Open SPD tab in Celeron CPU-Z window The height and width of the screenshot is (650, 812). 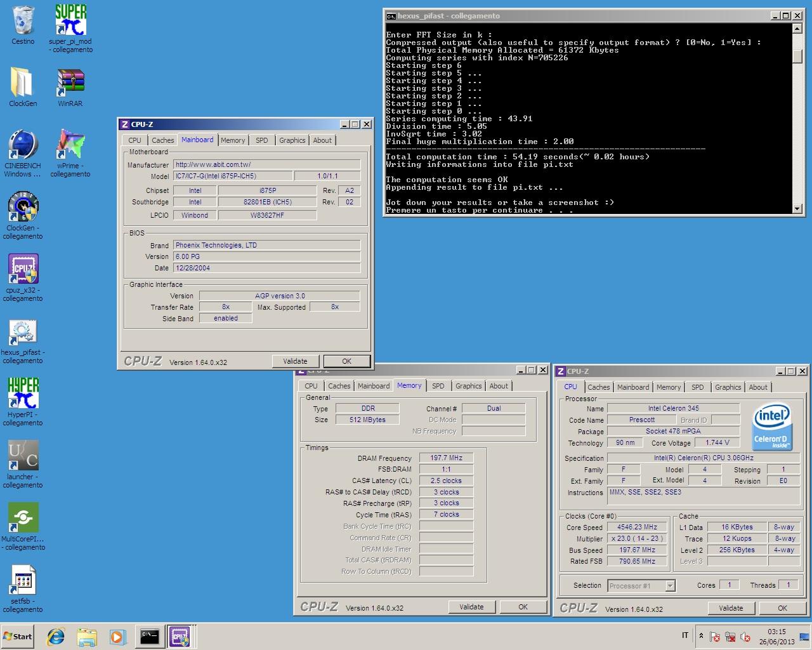point(698,387)
